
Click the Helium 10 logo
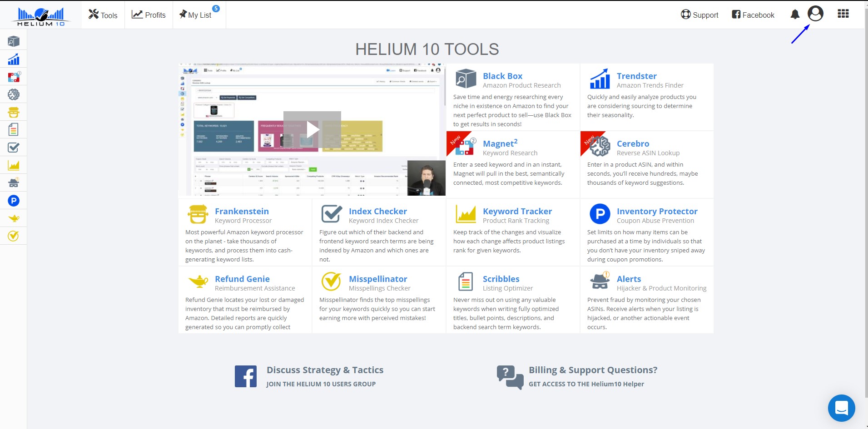(41, 17)
